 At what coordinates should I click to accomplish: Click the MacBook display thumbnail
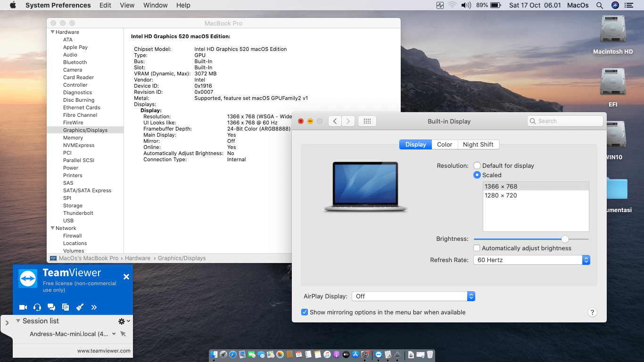point(365,187)
